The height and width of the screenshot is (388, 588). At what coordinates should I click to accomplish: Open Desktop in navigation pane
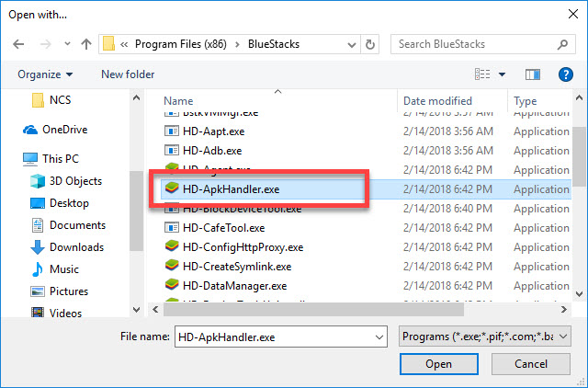tap(59, 203)
